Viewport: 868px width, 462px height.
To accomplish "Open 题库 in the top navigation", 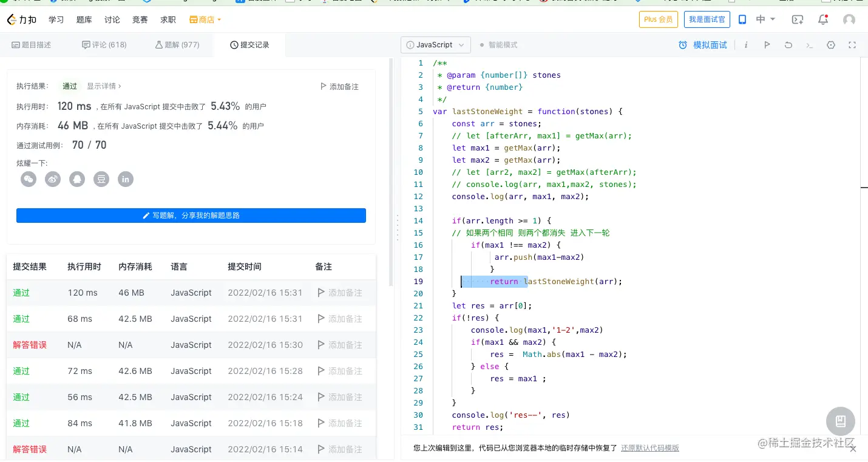I will click(84, 20).
